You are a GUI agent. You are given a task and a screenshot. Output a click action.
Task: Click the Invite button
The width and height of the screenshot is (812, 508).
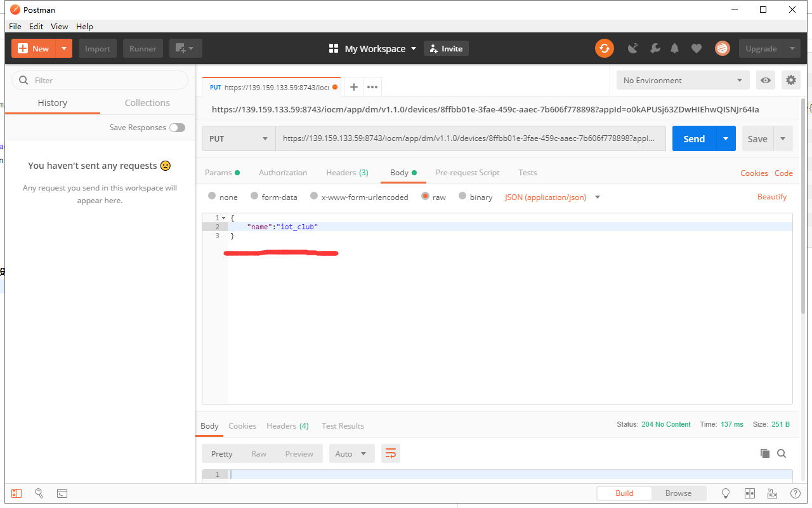[446, 49]
